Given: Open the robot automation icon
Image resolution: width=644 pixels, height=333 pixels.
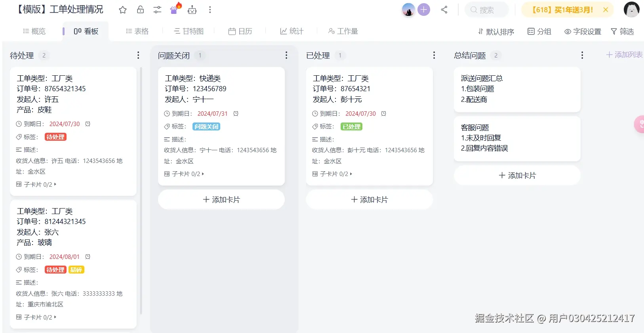Looking at the screenshot, I should point(192,10).
